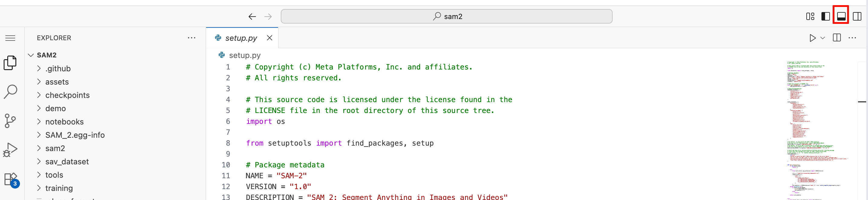The image size is (868, 200).
Task: Select the setup.py editor tab
Action: 241,38
